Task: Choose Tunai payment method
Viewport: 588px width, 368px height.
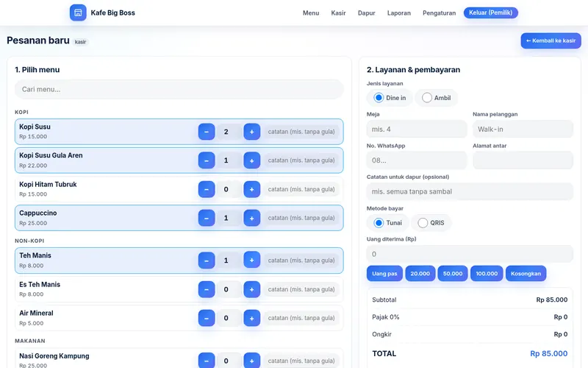Action: tap(388, 223)
